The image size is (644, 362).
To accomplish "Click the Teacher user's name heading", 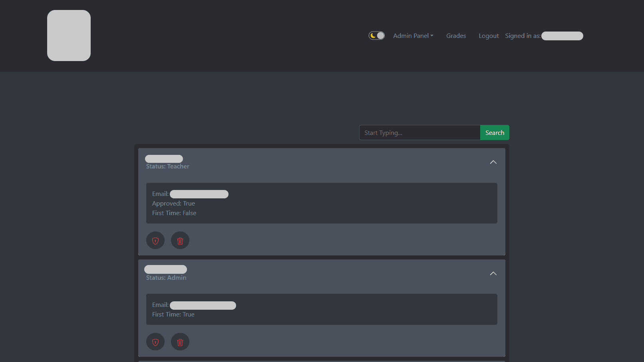I will (164, 159).
